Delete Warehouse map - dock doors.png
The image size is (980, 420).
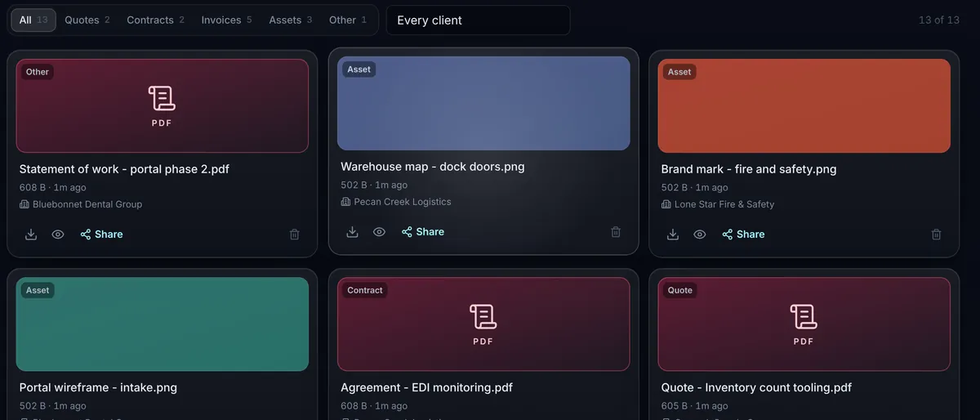[x=616, y=232]
